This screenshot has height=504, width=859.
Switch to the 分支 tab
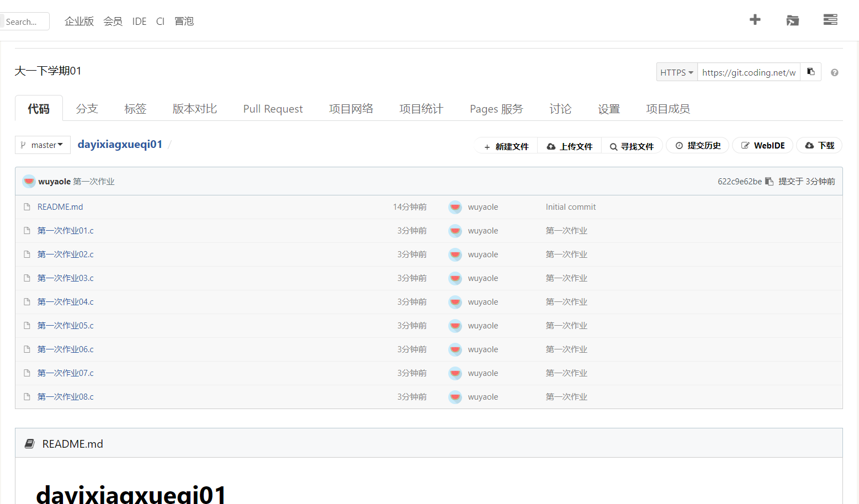(x=87, y=109)
